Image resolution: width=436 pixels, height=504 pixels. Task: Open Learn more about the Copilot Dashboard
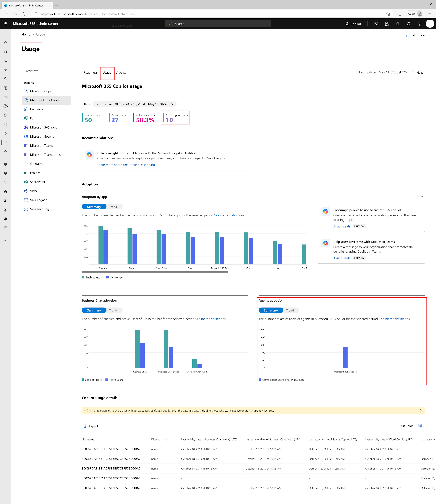point(126,165)
